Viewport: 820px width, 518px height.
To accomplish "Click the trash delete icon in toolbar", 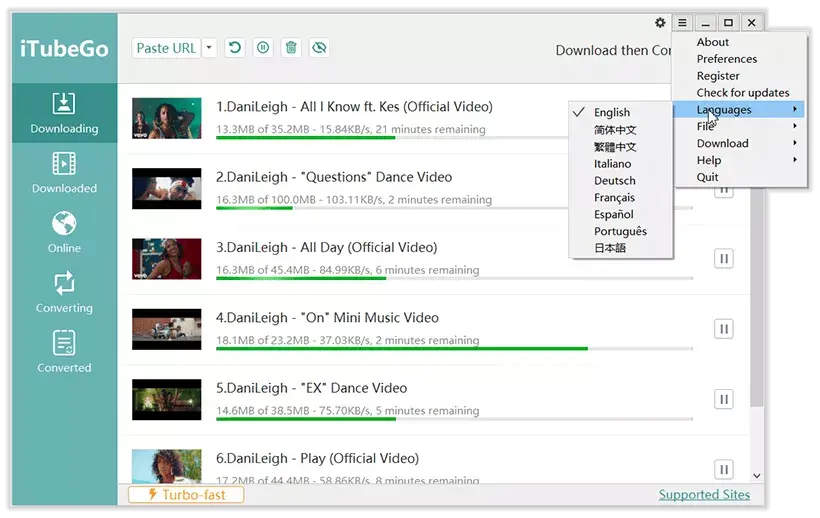I will [x=291, y=48].
